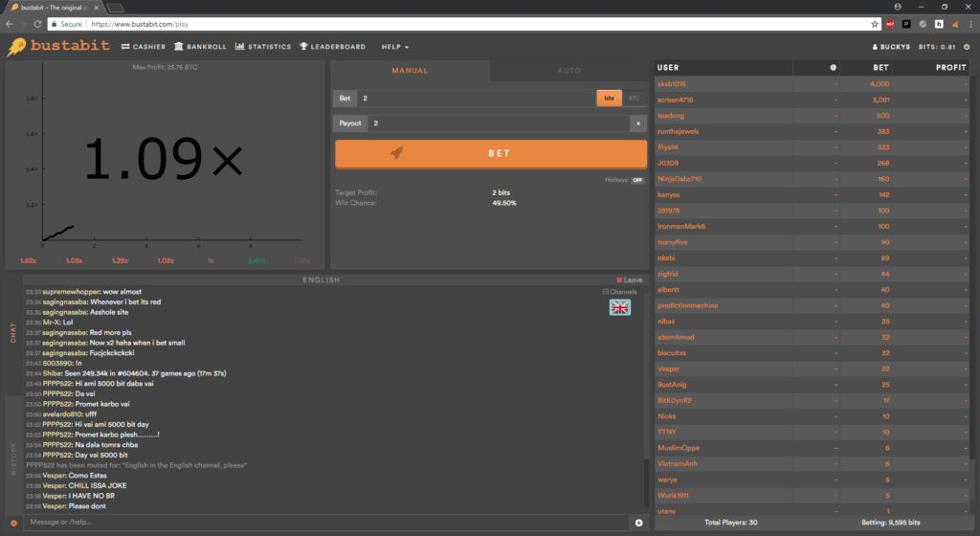Toggle Hotkeys OFF switch
Screen dimensions: 980x536
click(637, 180)
